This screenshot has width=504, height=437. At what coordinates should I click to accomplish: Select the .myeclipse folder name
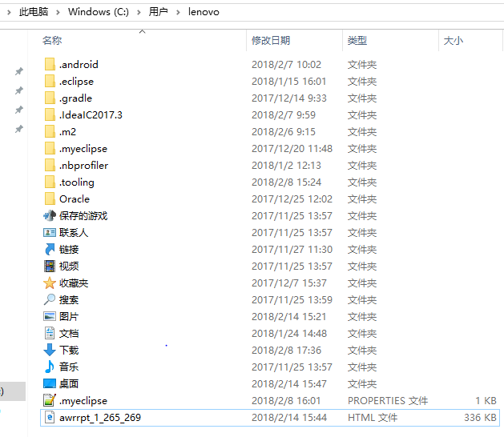tap(83, 148)
